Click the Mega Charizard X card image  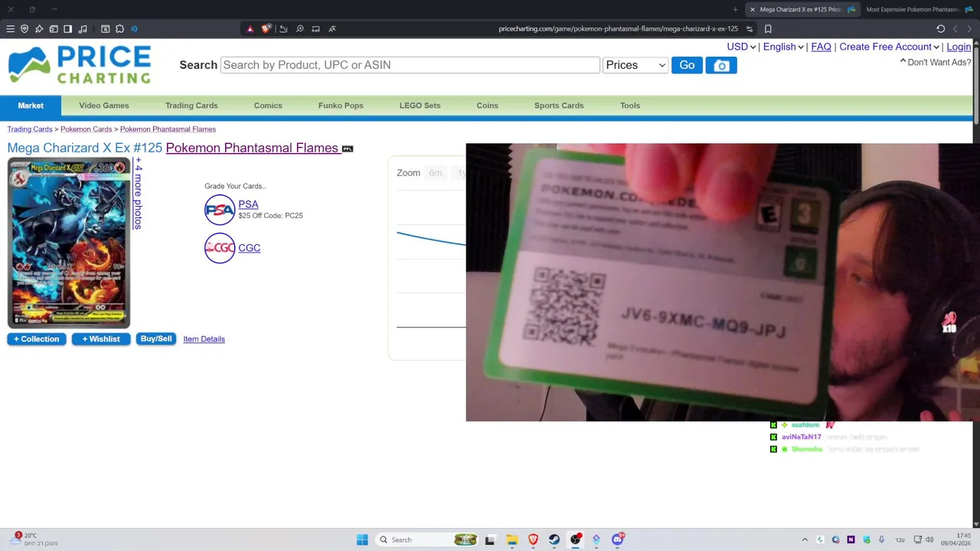coord(69,243)
